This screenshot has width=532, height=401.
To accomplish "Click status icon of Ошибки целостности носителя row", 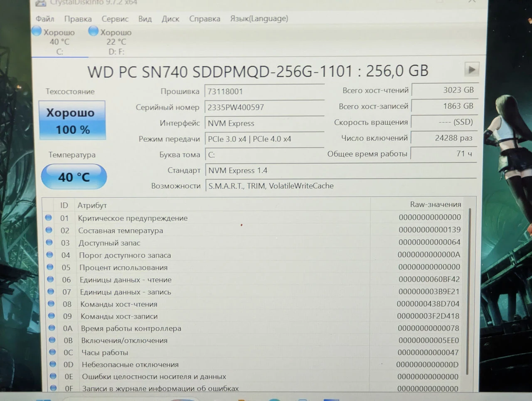I will [x=53, y=376].
